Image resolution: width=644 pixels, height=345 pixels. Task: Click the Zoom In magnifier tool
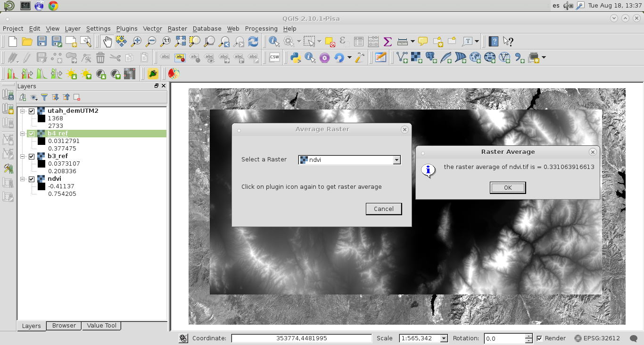point(136,42)
